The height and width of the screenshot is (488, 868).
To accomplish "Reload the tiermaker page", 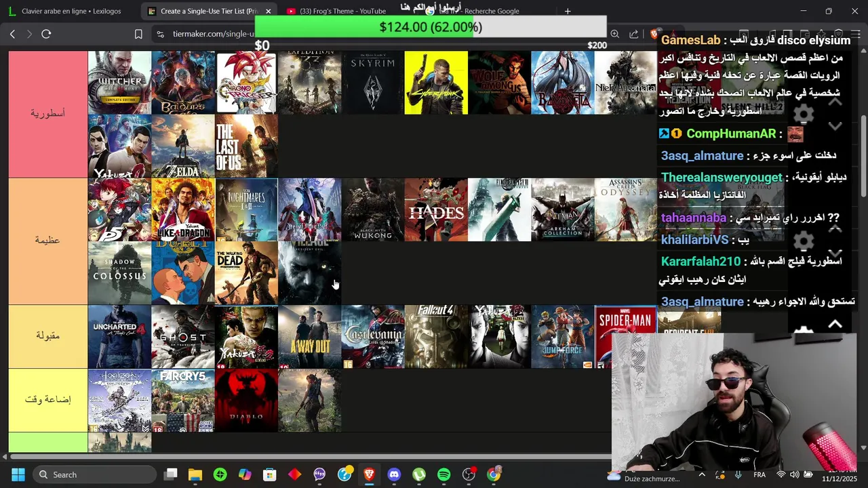I will point(46,34).
